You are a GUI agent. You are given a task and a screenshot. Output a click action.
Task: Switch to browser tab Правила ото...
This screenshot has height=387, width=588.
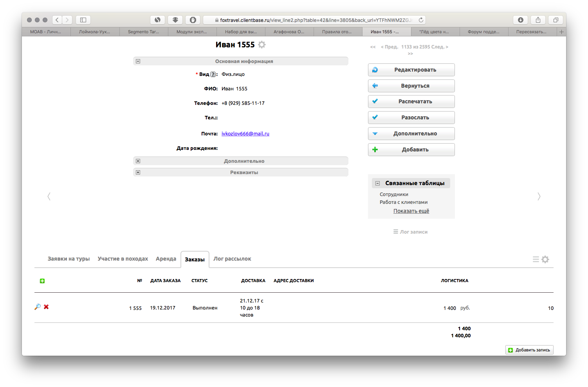coord(337,32)
